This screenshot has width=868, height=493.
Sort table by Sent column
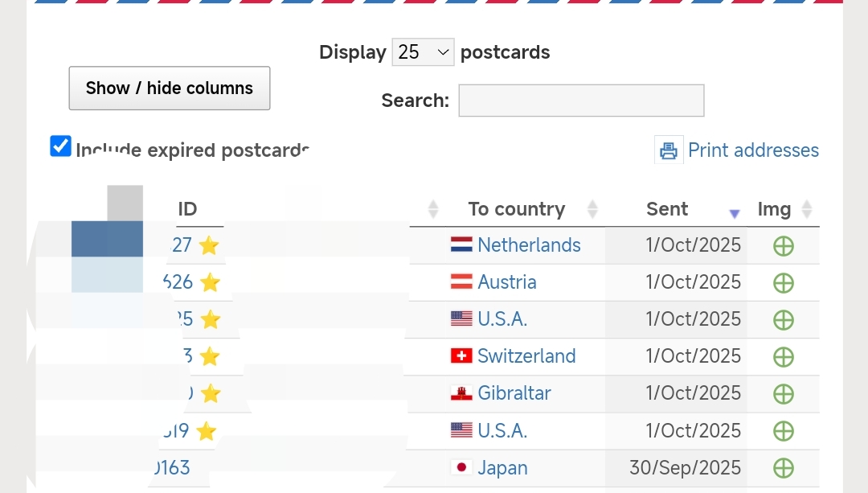[x=667, y=209]
